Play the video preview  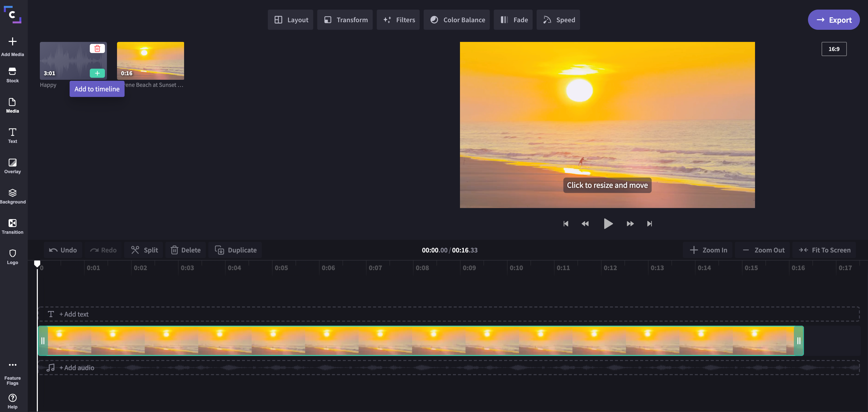click(x=608, y=224)
